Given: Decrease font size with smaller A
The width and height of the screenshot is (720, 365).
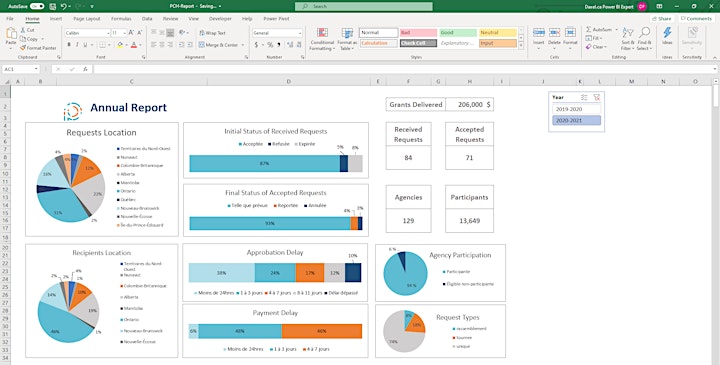Looking at the screenshot, I should [x=140, y=33].
